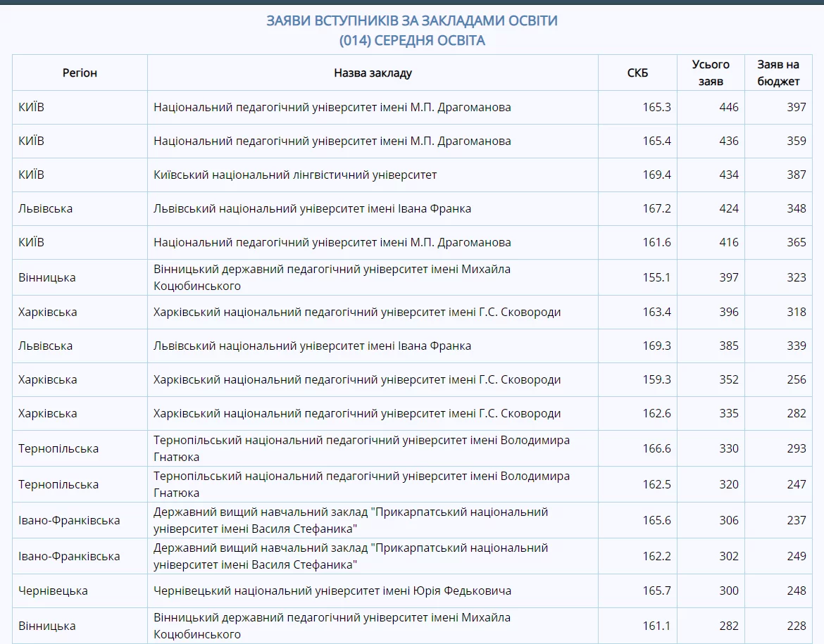Click Тернопільська region in the 166.6 row
The width and height of the screenshot is (824, 644).
[x=58, y=448]
